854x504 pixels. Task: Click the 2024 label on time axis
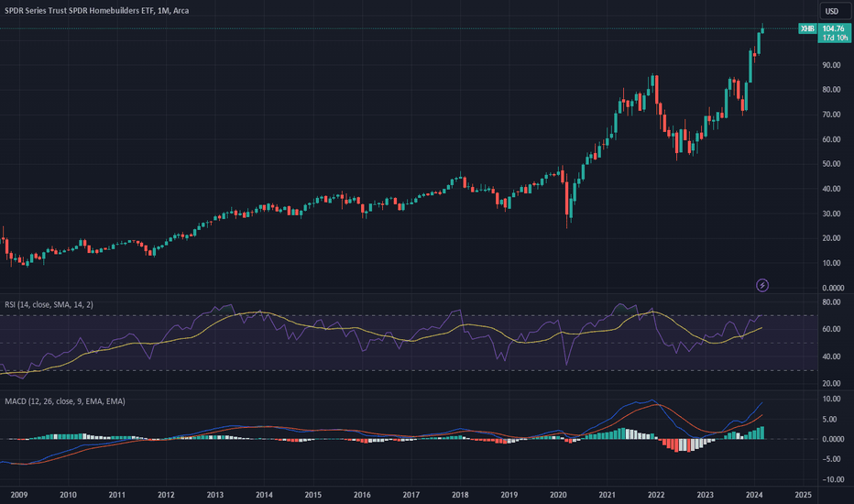(x=754, y=495)
